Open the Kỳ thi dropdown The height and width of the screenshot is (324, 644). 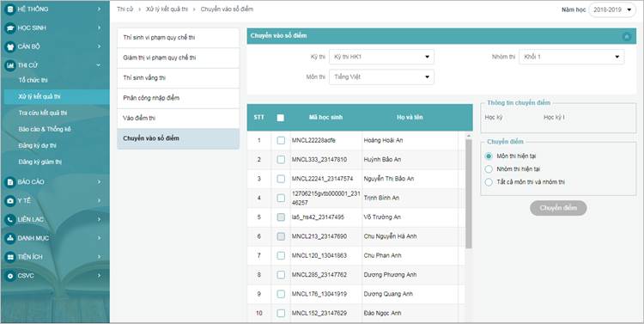click(381, 57)
